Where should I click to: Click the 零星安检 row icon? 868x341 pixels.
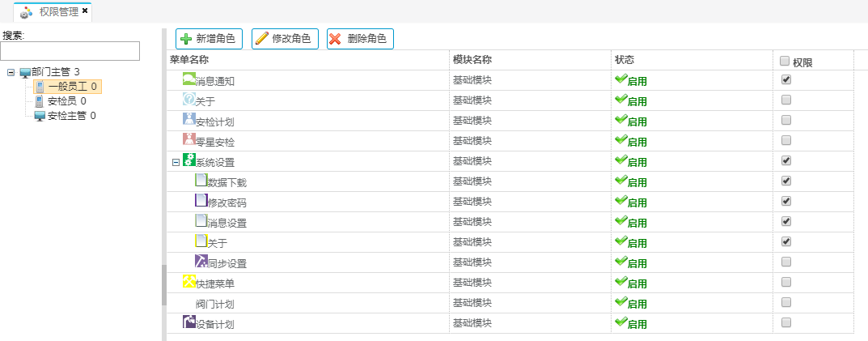tap(189, 139)
